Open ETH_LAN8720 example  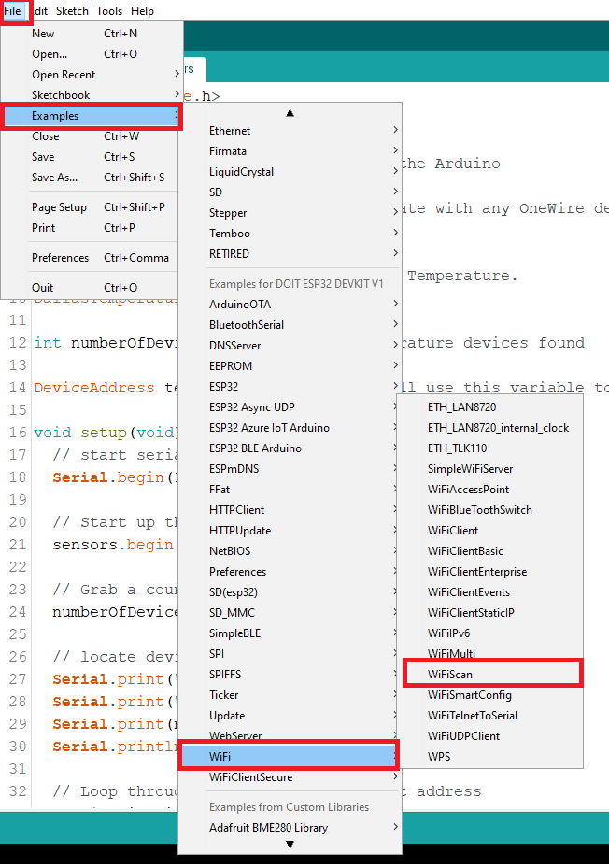coord(490,406)
